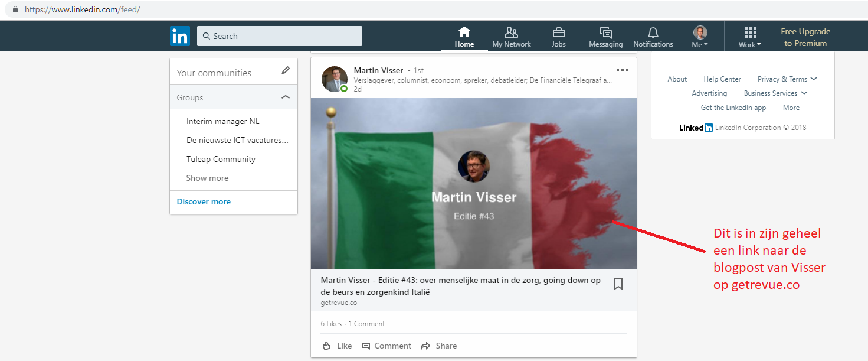The width and height of the screenshot is (868, 361).
Task: Click Free Upgrade to Premium
Action: point(805,37)
